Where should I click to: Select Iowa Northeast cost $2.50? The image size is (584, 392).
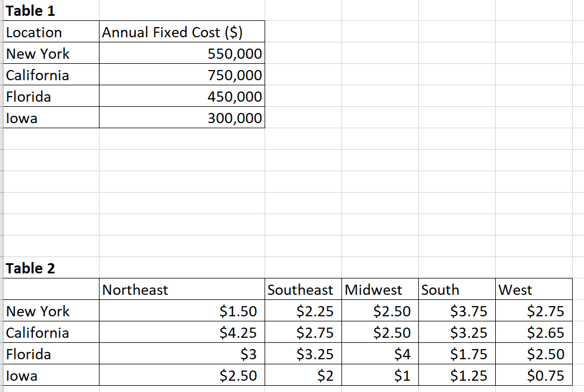click(x=181, y=375)
